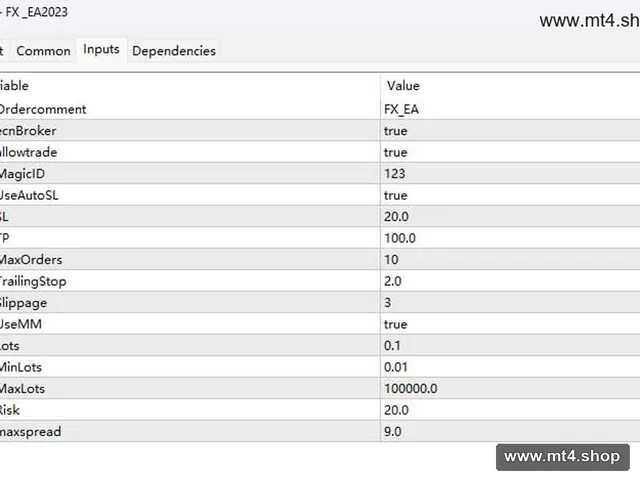Toggle the ecnBroker true value
This screenshot has height=480, width=640.
[x=510, y=131]
